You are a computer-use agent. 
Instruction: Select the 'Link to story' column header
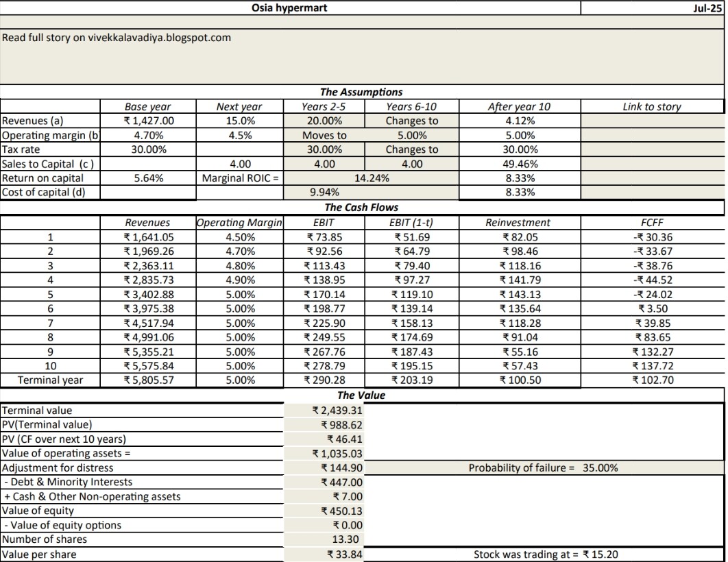[x=651, y=107]
